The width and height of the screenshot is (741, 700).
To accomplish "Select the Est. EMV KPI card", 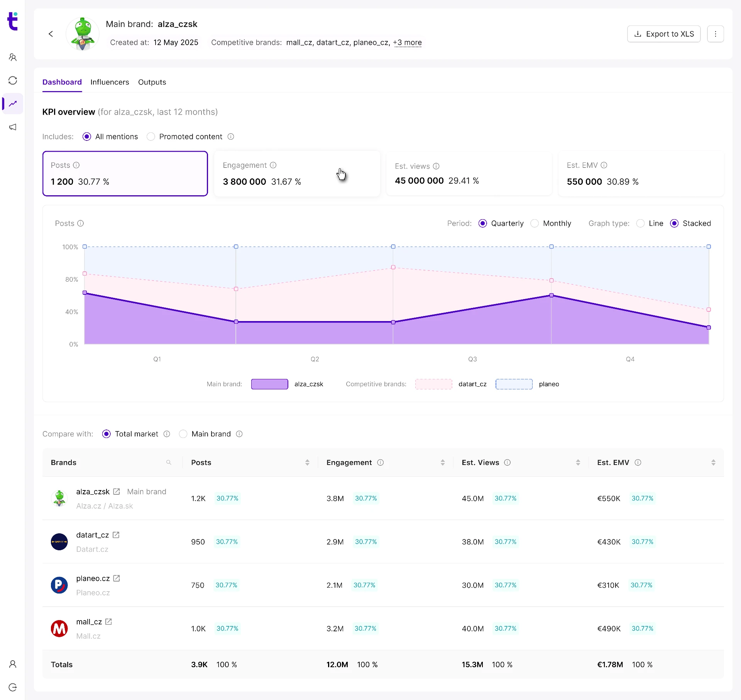I will click(x=641, y=174).
